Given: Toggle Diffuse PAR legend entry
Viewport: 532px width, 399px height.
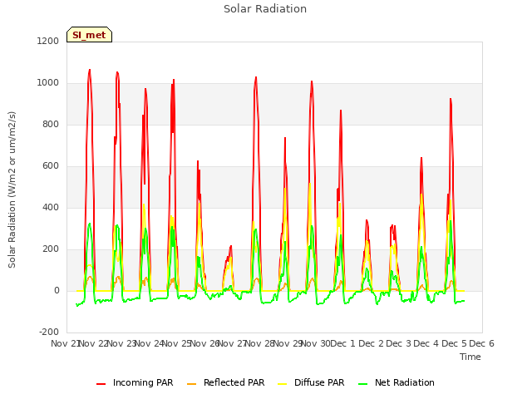Looking at the screenshot, I should (x=311, y=382).
